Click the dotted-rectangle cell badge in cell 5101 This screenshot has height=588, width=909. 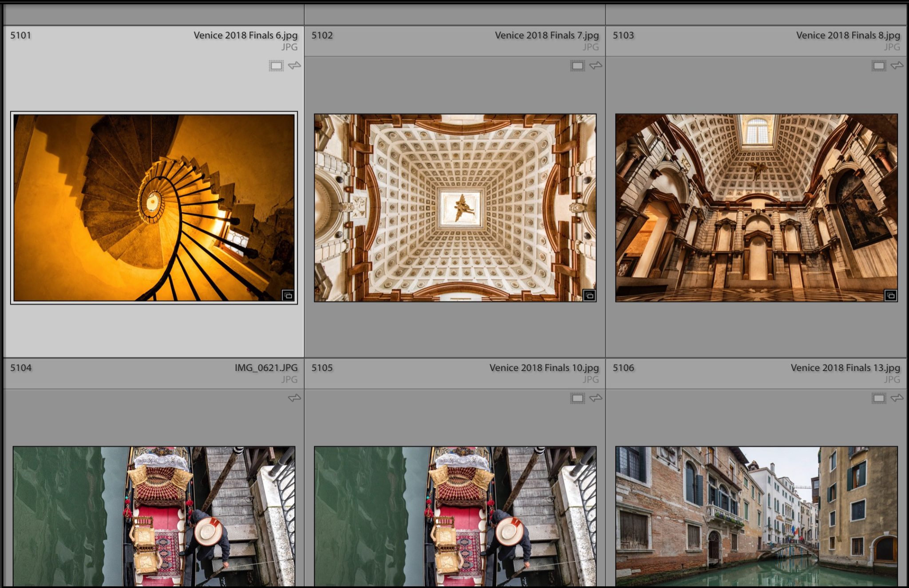tap(277, 65)
